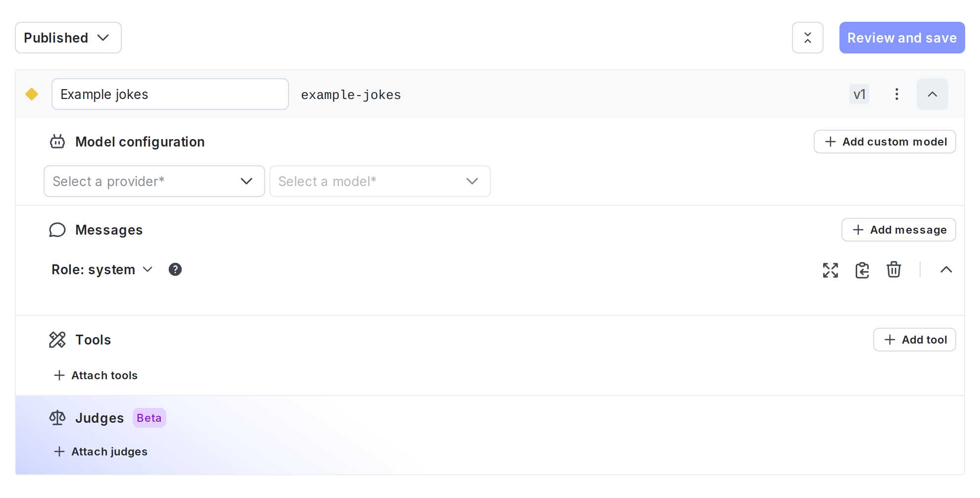980x498 pixels.
Task: Click the expand message fullscreen icon
Action: pyautogui.click(x=830, y=270)
